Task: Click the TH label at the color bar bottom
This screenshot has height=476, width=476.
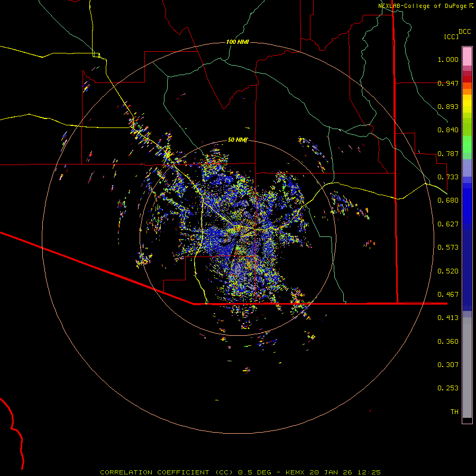Action: point(454,412)
